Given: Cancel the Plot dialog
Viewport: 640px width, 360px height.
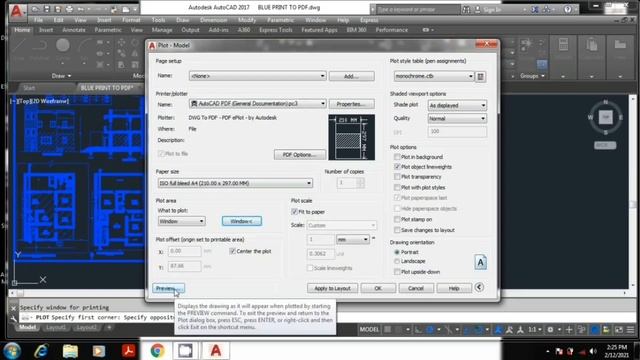Looking at the screenshot, I should pos(416,288).
